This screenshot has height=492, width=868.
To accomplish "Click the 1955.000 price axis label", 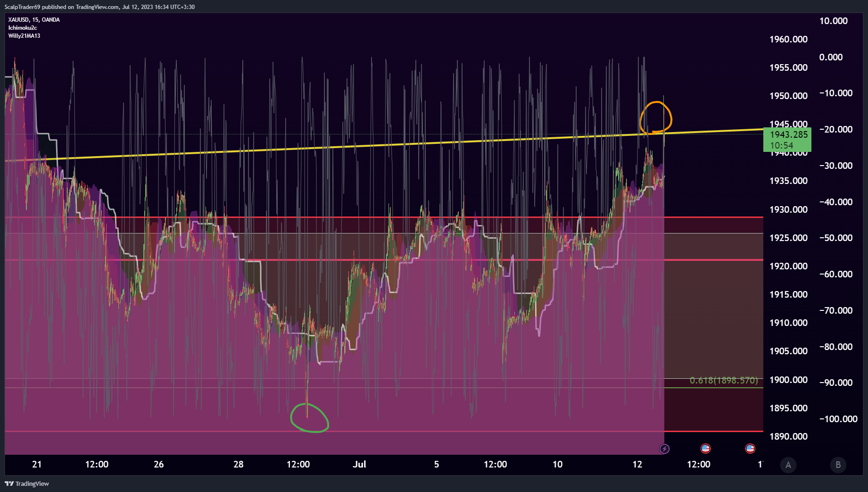I will 788,67.
